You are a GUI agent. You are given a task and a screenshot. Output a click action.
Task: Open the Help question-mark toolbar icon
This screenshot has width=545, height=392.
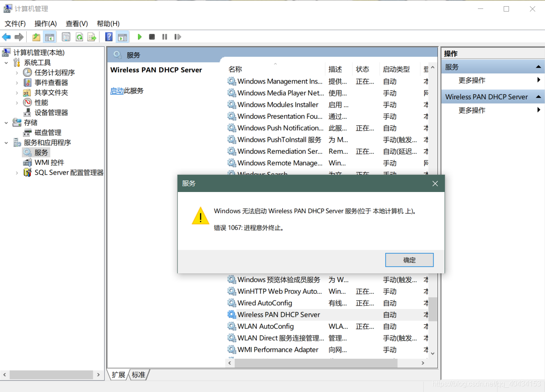tap(109, 37)
